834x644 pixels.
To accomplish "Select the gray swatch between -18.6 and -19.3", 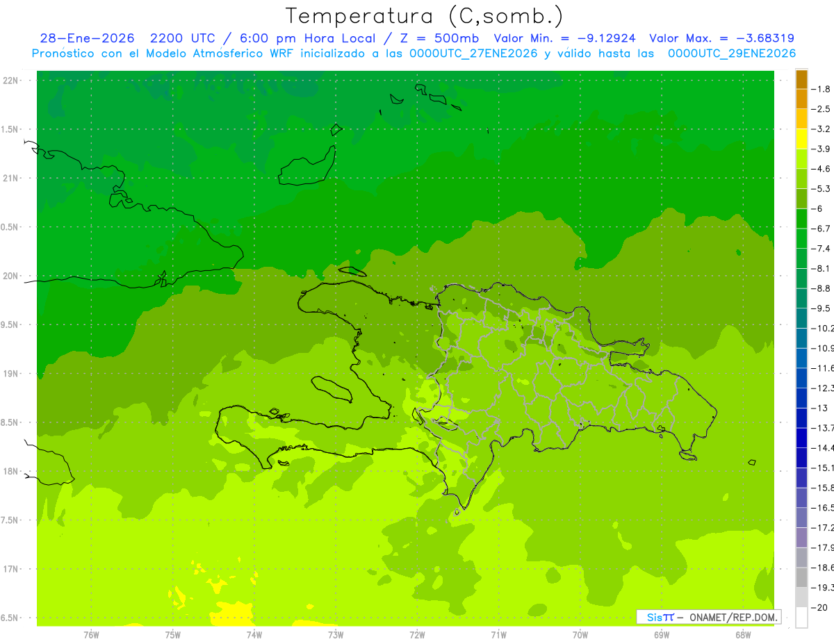I will tap(801, 577).
